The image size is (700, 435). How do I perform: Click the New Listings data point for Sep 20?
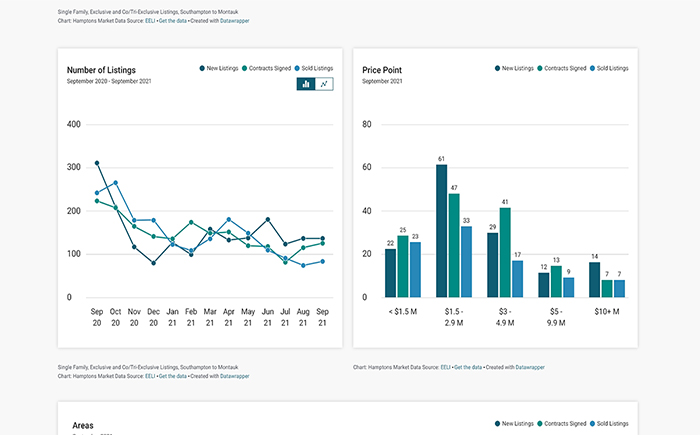[97, 163]
